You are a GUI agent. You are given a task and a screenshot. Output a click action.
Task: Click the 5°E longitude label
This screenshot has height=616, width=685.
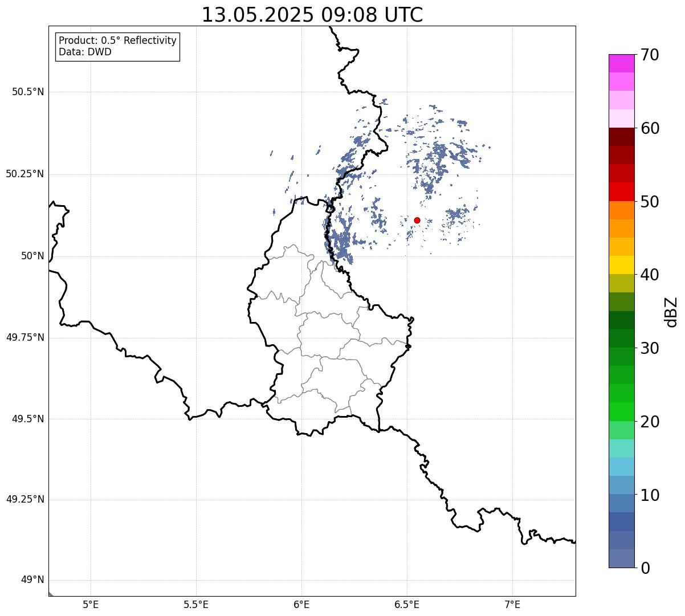click(91, 605)
